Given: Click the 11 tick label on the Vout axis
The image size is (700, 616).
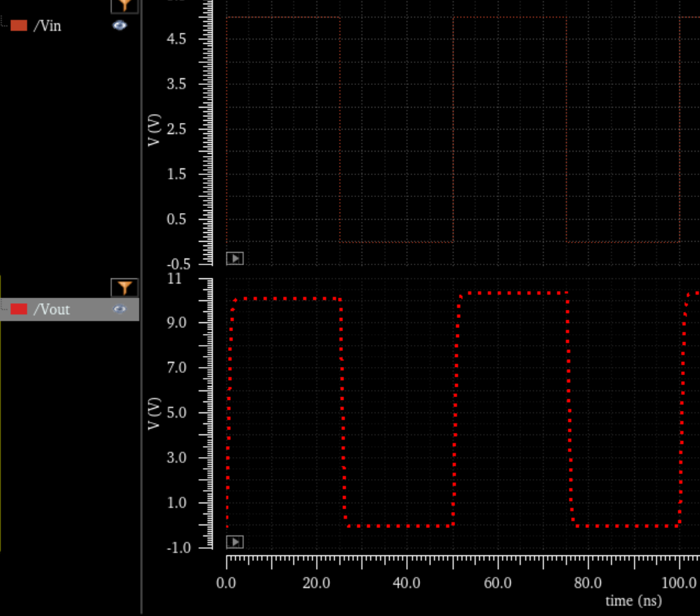Looking at the screenshot, I should pos(174,279).
